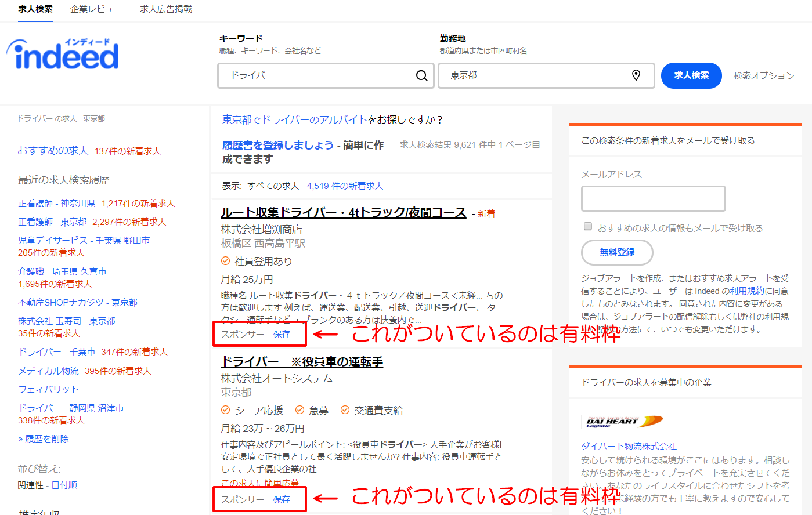812x515 pixels.
Task: Check おすすめの求人の情報もメールで受け取る checkbox
Action: (587, 226)
